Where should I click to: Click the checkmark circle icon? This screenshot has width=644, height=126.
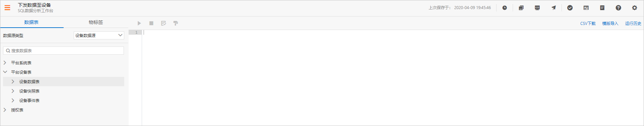(570, 8)
